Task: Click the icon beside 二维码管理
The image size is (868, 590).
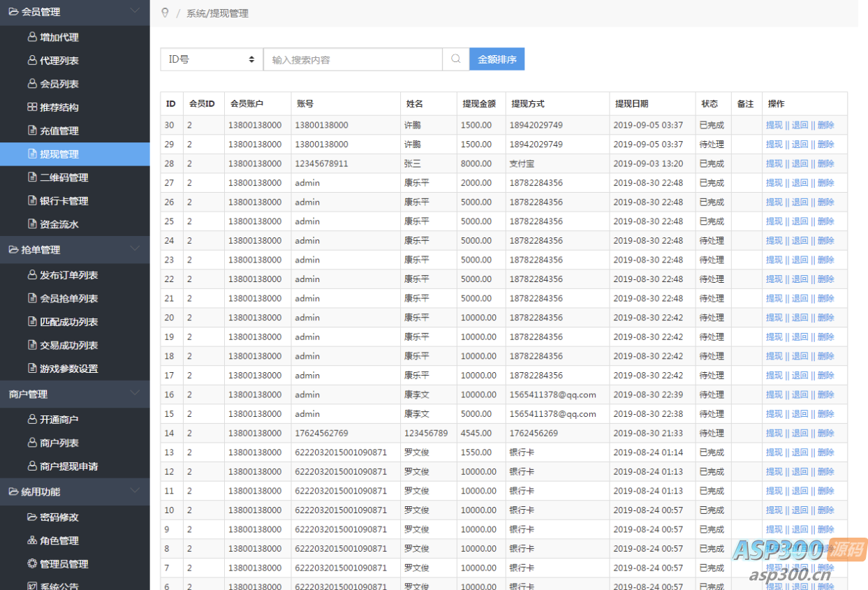Action: (x=32, y=177)
